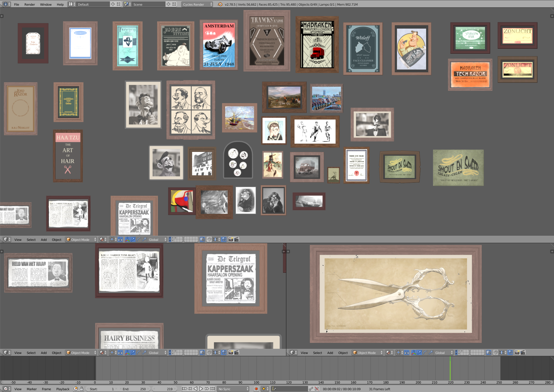Jump to the last frame of the timeline
The height and width of the screenshot is (392, 554).
pyautogui.click(x=213, y=389)
